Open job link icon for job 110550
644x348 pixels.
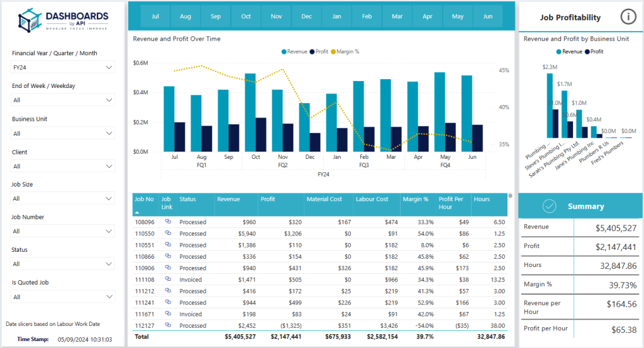(168, 233)
